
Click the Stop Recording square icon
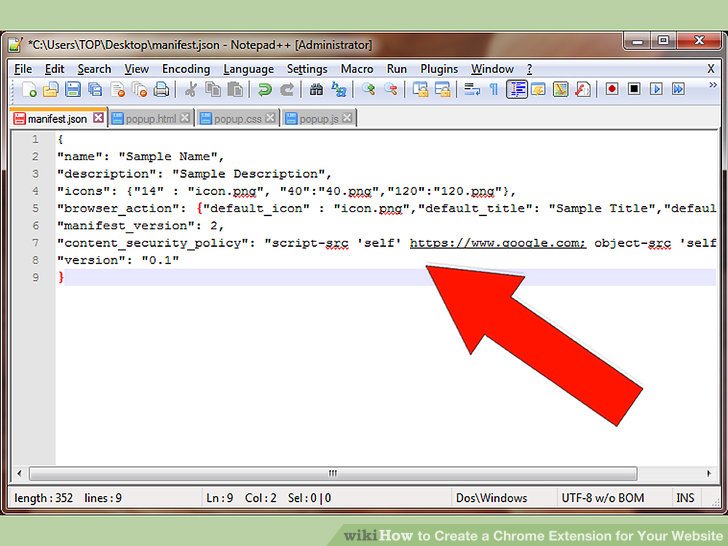pos(634,89)
